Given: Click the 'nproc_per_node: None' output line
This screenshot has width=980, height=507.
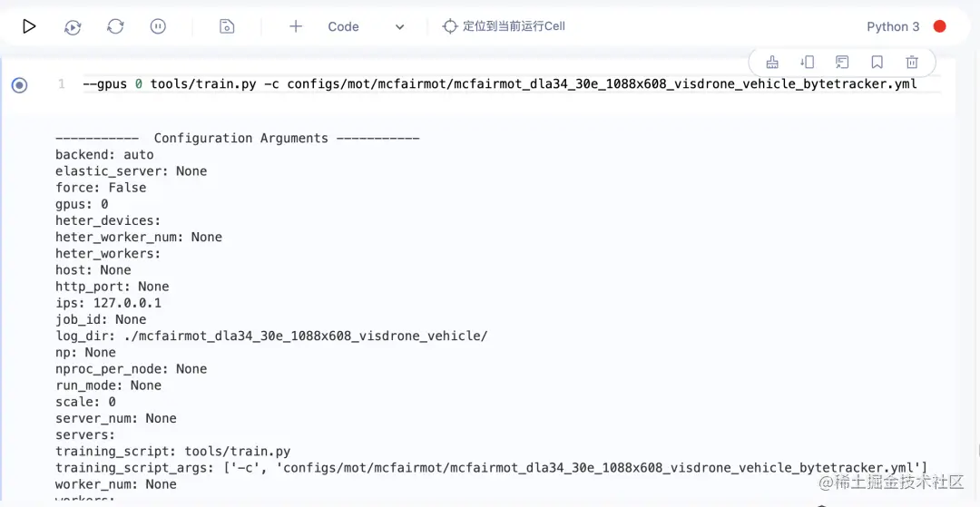Looking at the screenshot, I should click(132, 369).
